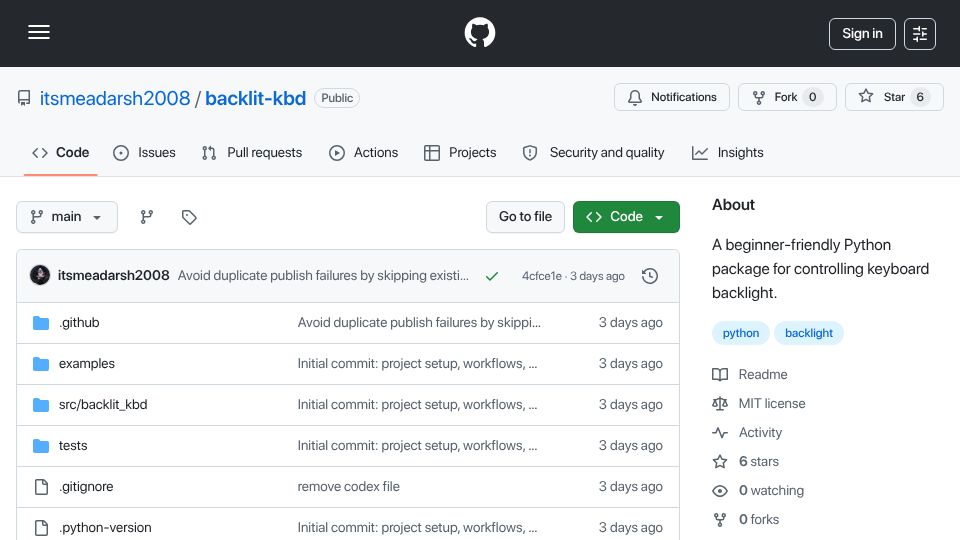Click the Public visibility badge

(337, 98)
